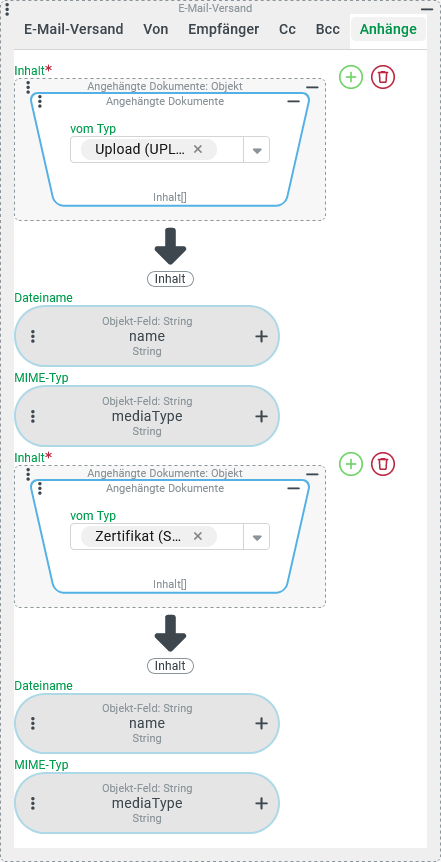Open vom Typ dropdown of Upload block

(257, 150)
